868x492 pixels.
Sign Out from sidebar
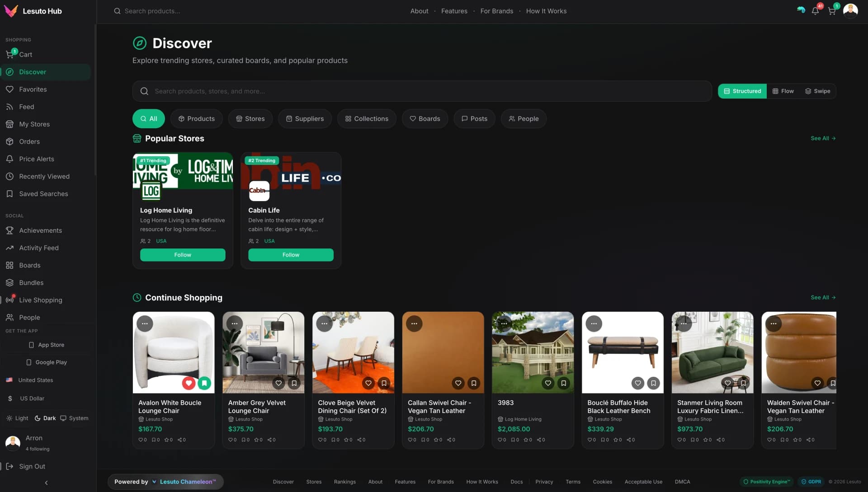pyautogui.click(x=45, y=466)
